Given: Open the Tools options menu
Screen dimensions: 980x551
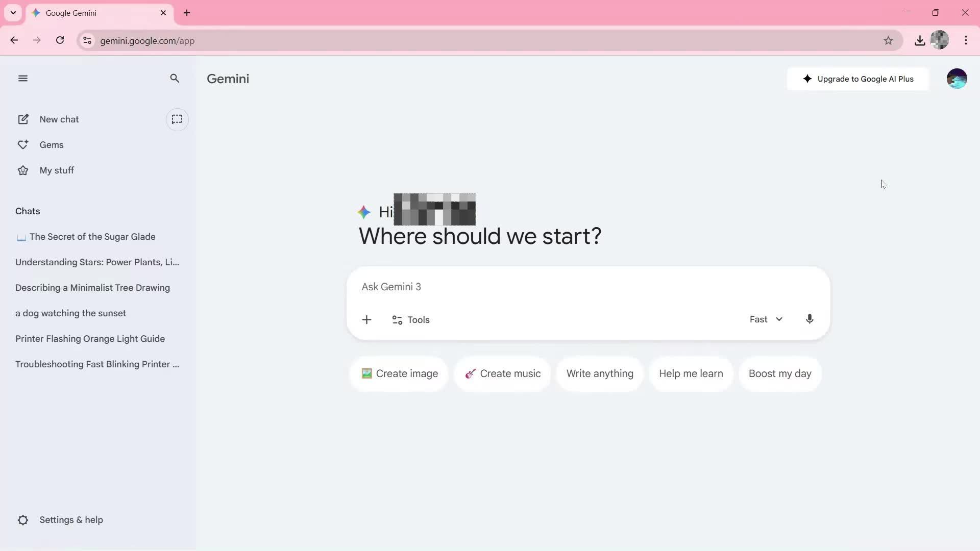Looking at the screenshot, I should [x=411, y=320].
